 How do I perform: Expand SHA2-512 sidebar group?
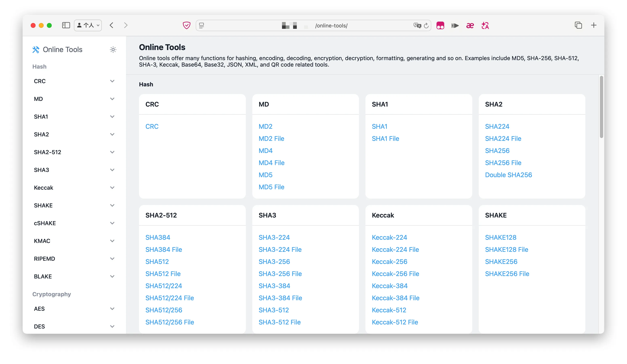click(74, 152)
